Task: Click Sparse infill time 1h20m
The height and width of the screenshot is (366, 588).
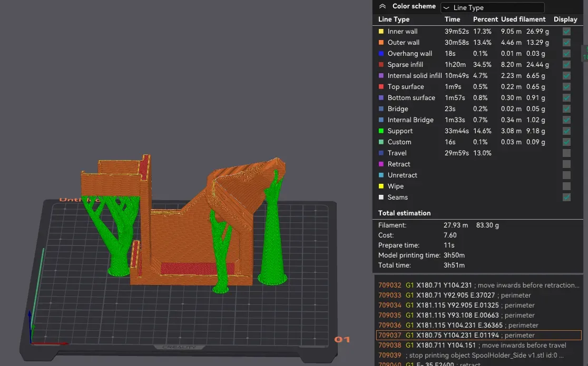Action: tap(455, 64)
